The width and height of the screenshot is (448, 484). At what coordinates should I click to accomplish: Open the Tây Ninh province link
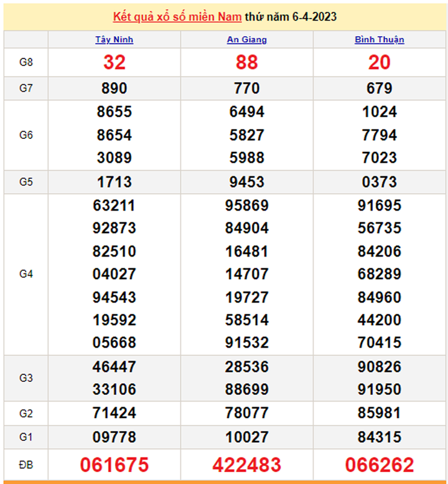click(114, 40)
